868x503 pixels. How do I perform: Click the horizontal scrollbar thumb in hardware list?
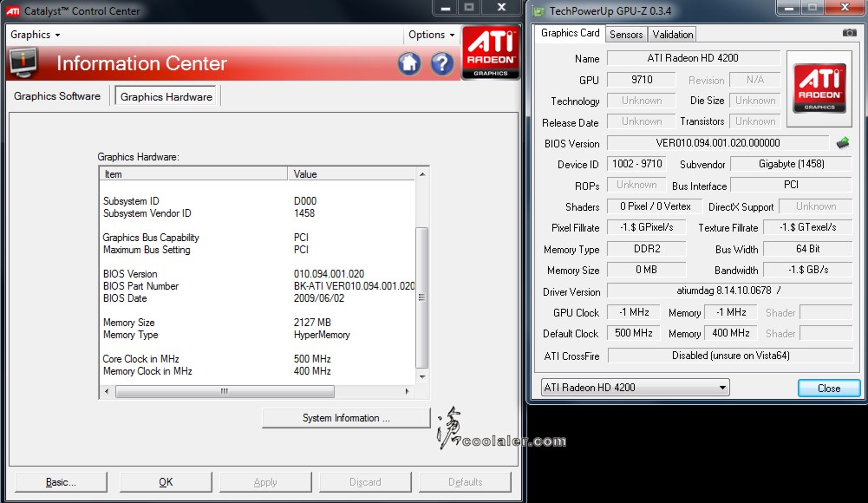(225, 391)
